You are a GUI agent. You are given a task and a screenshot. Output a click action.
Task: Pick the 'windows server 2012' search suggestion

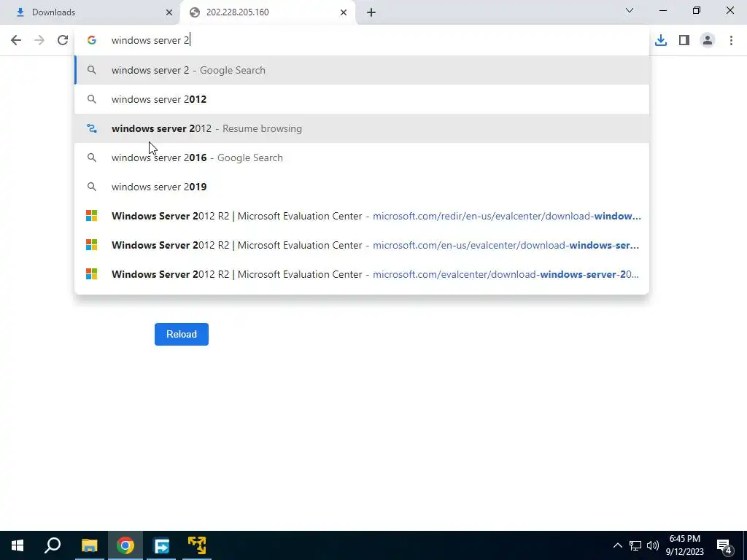pos(362,99)
